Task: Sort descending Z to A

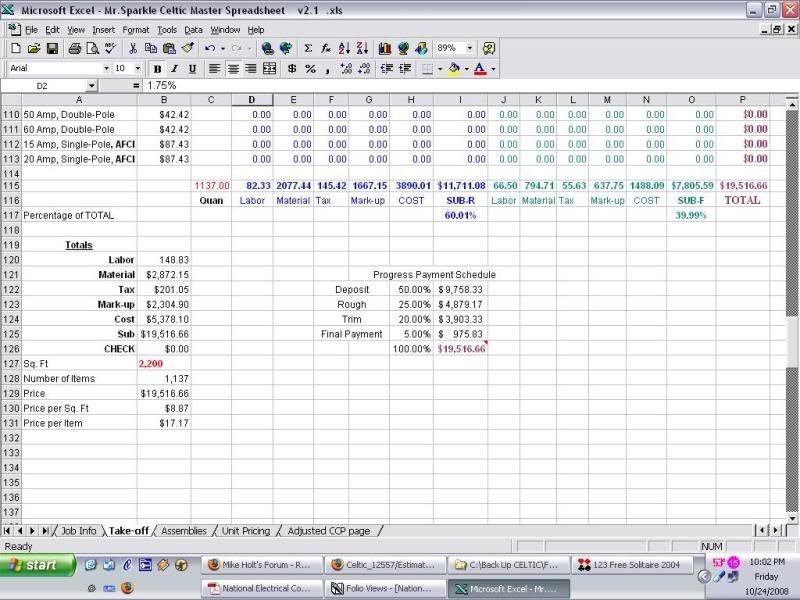Action: pos(362,48)
